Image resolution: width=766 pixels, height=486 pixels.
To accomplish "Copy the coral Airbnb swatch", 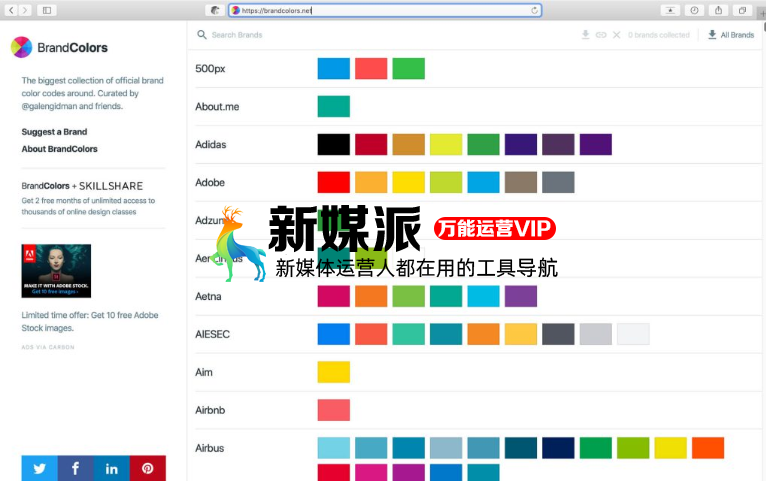I will point(334,410).
